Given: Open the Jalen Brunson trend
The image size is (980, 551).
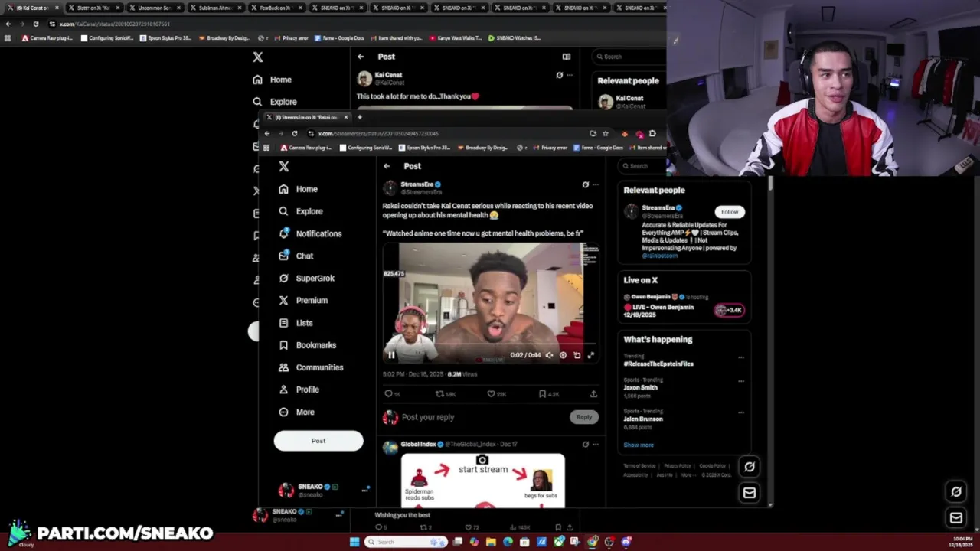Looking at the screenshot, I should tap(643, 419).
